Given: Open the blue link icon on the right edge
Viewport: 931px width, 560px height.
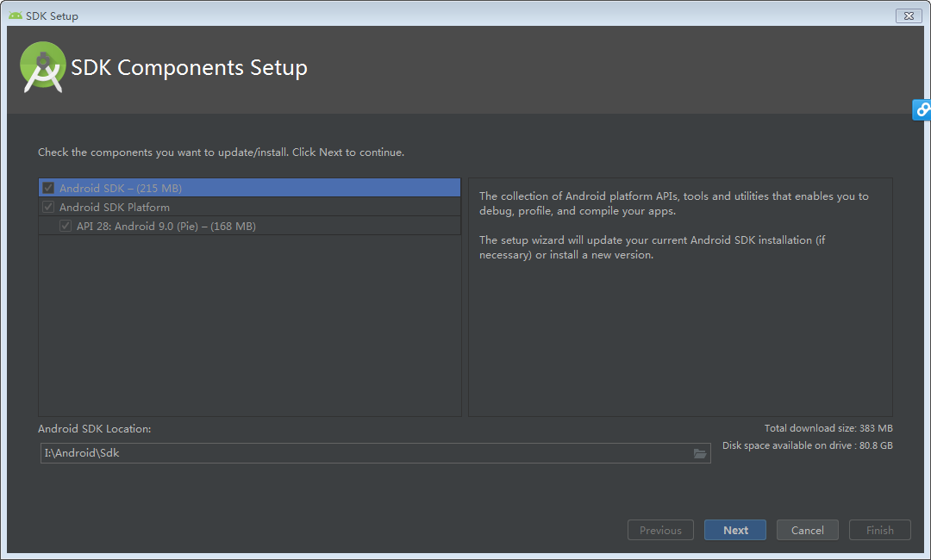Looking at the screenshot, I should pos(922,109).
